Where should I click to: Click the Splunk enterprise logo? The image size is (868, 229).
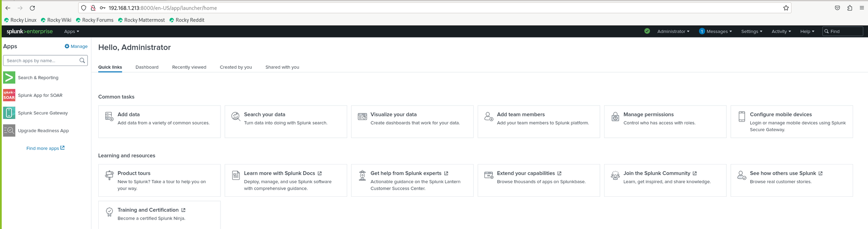pyautogui.click(x=30, y=31)
